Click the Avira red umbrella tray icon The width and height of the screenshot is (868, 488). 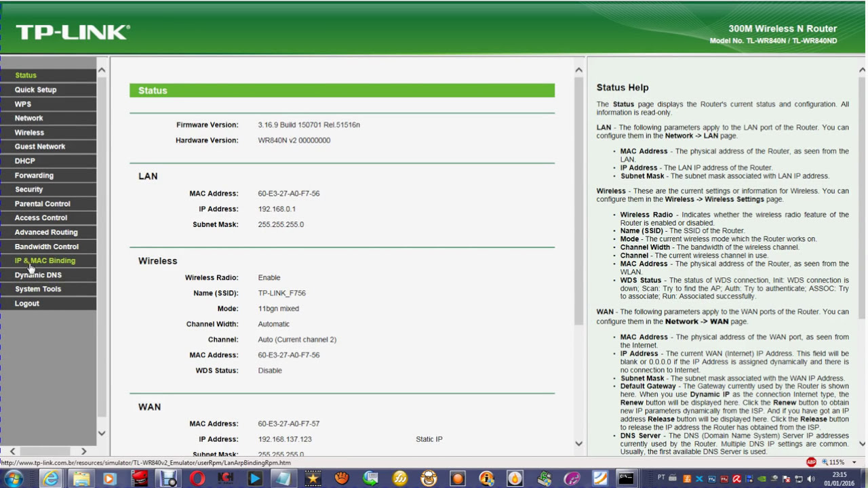click(736, 479)
